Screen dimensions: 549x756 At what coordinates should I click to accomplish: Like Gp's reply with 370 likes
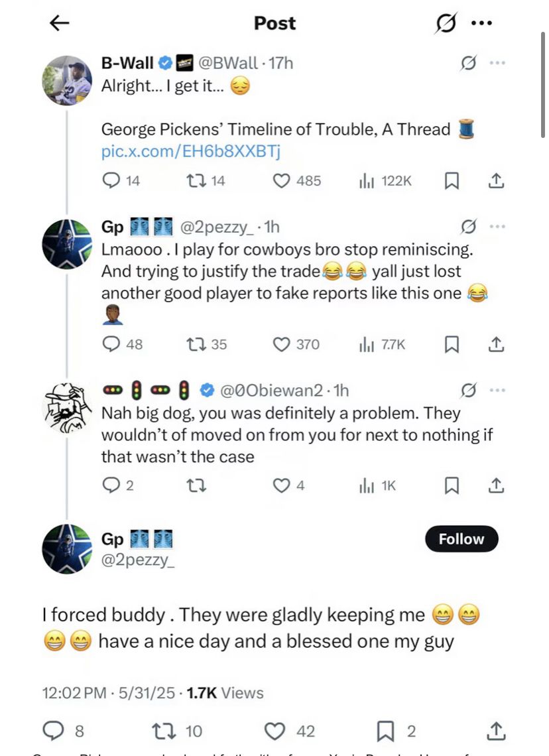pyautogui.click(x=282, y=344)
